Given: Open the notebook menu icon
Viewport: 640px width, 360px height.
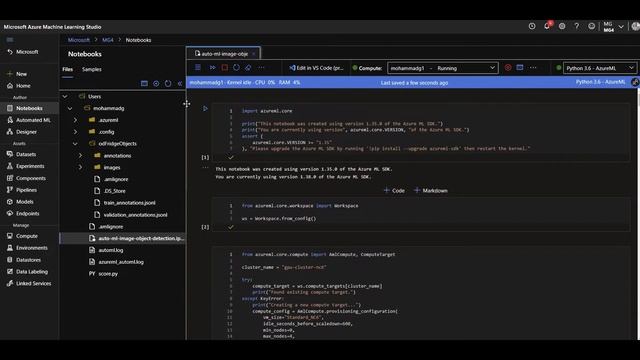Looking at the screenshot, I should 198,67.
